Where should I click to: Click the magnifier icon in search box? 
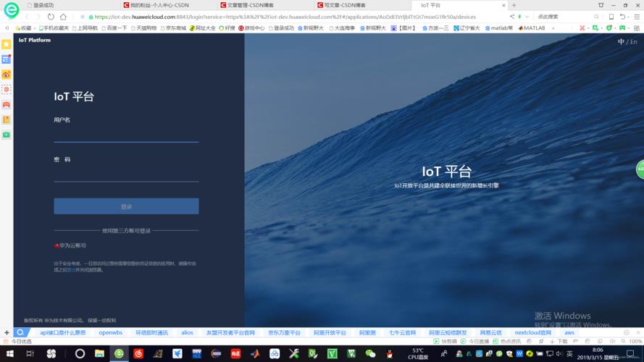tap(596, 17)
